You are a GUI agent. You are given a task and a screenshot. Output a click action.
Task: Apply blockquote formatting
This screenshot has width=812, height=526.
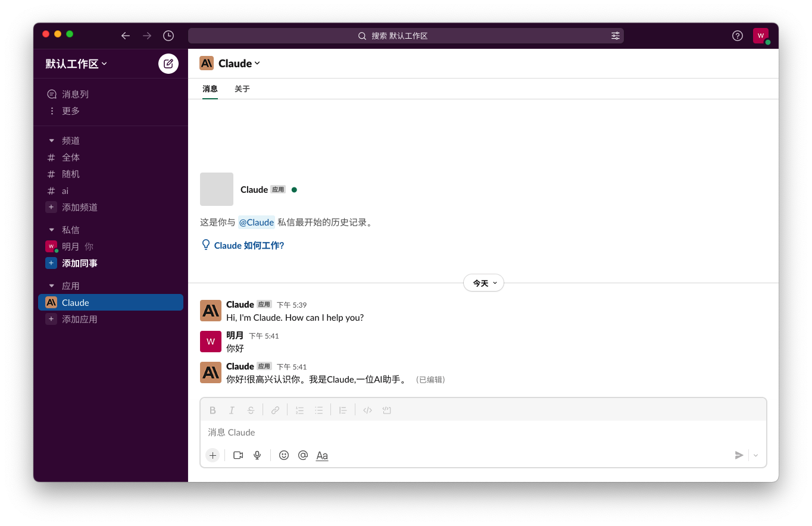point(343,410)
